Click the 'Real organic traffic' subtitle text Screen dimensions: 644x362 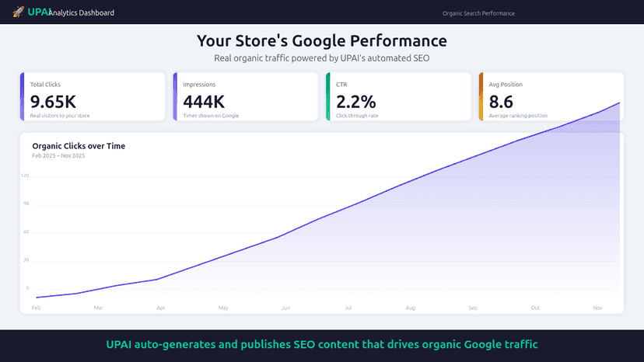click(x=321, y=57)
